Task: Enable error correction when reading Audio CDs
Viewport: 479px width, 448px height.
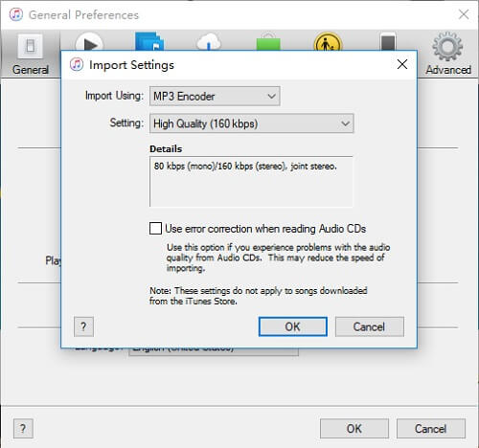Action: pyautogui.click(x=155, y=229)
